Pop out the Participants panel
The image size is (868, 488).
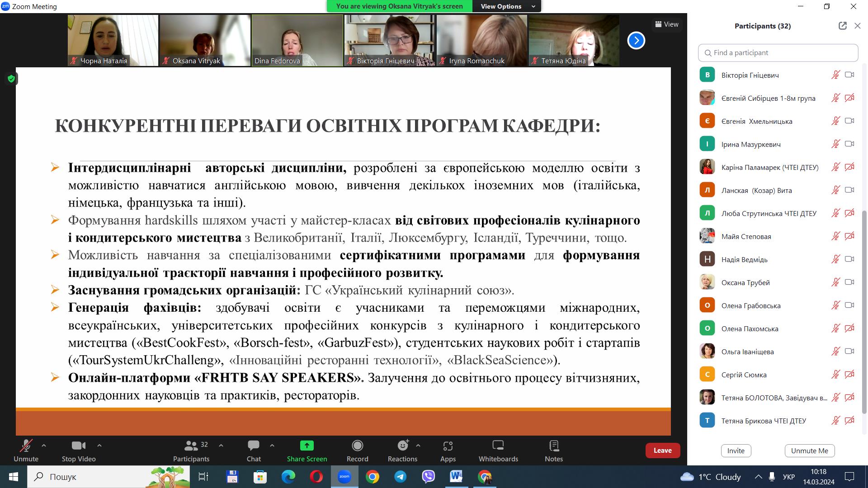pyautogui.click(x=842, y=26)
